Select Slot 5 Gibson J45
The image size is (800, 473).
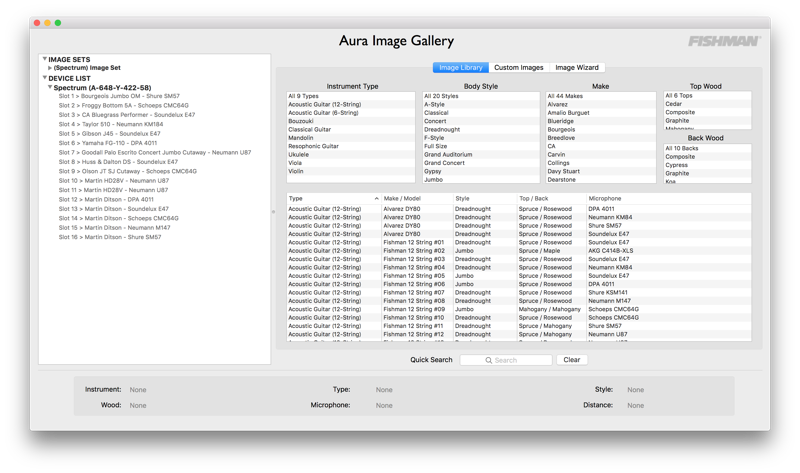click(109, 134)
